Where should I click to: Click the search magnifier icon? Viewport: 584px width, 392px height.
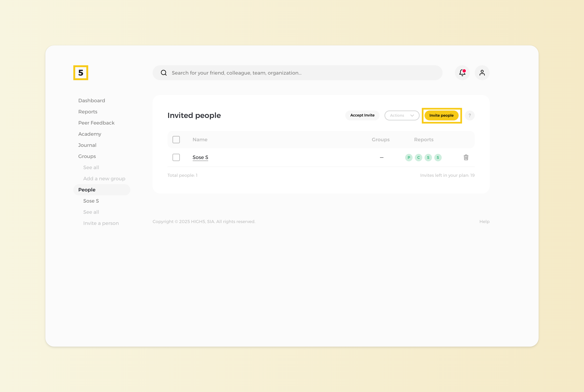tap(164, 73)
